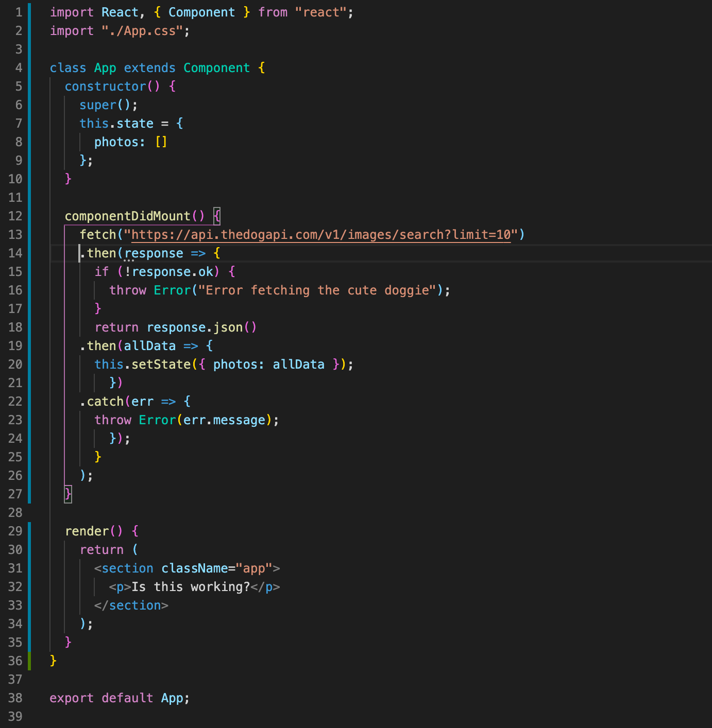Image resolution: width=712 pixels, height=728 pixels.
Task: Click line number 27 in the gutter
Action: pos(15,494)
